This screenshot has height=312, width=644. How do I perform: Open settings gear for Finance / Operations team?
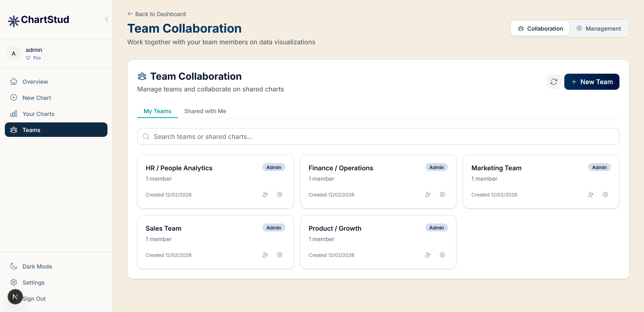(442, 194)
